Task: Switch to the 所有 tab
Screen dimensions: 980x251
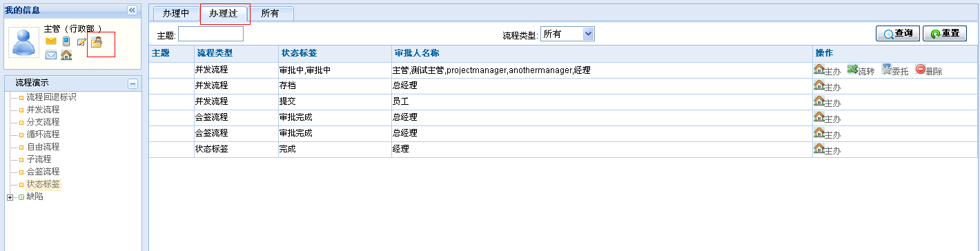Action: click(x=270, y=13)
